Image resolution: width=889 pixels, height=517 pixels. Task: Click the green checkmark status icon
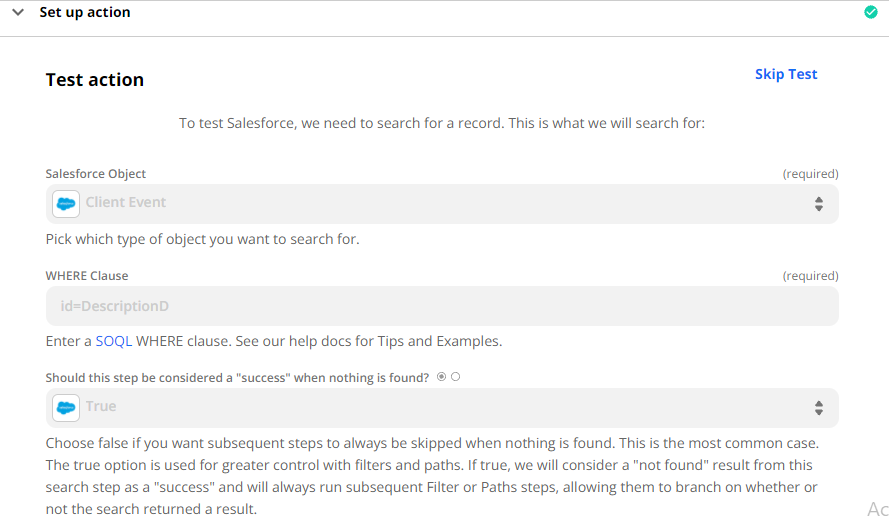pyautogui.click(x=870, y=12)
